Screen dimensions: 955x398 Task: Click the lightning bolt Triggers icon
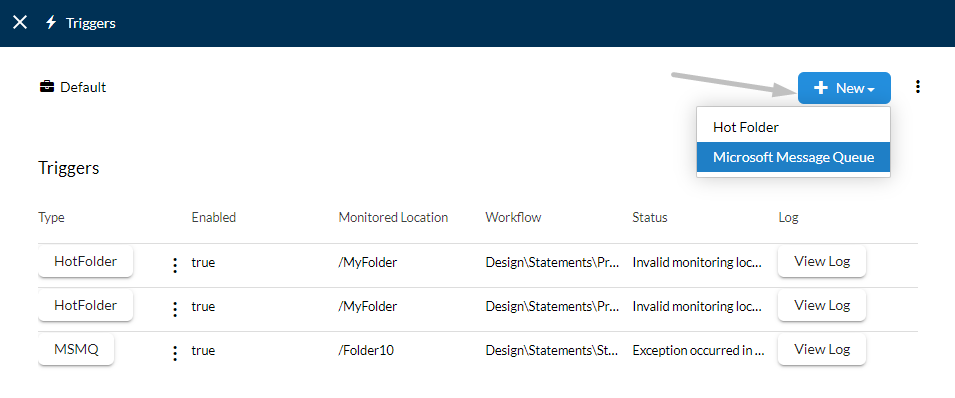tap(51, 23)
